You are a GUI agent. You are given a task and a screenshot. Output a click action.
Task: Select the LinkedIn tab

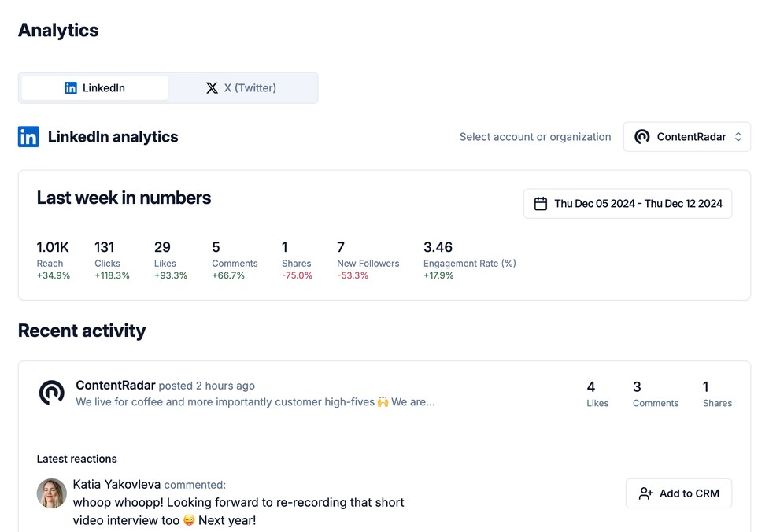tap(95, 88)
